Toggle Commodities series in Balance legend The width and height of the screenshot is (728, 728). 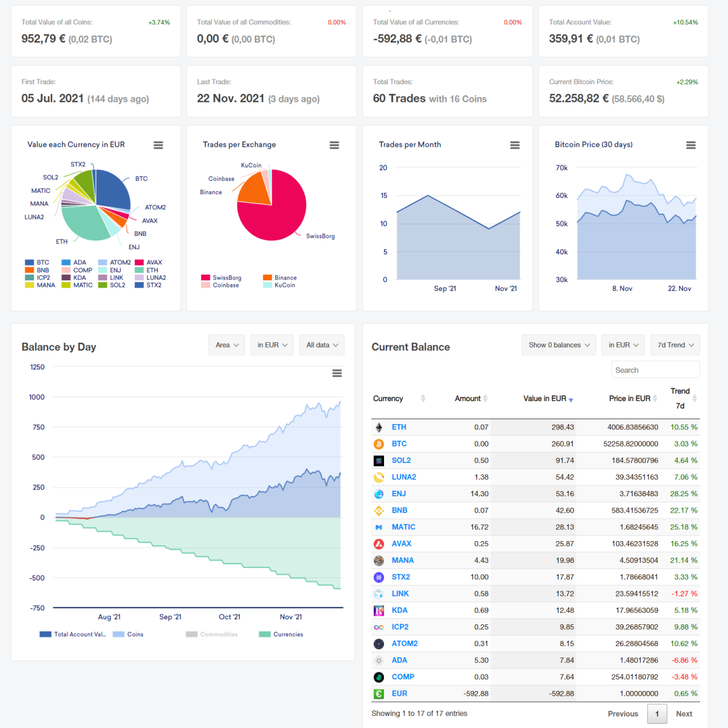pos(212,634)
